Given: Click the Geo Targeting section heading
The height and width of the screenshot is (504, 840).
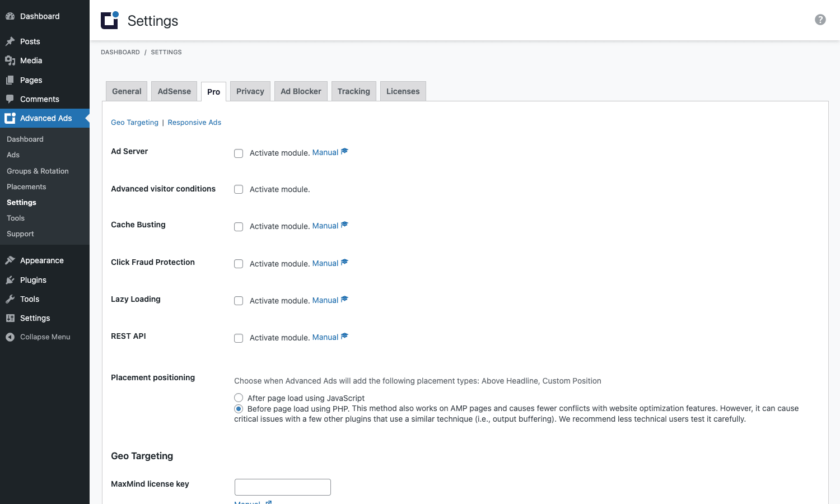Looking at the screenshot, I should [142, 456].
